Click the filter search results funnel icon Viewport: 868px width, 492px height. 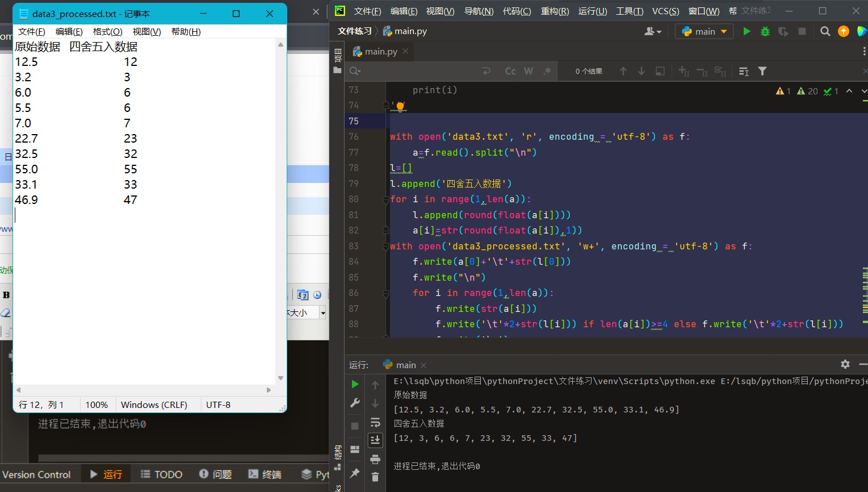(x=762, y=71)
